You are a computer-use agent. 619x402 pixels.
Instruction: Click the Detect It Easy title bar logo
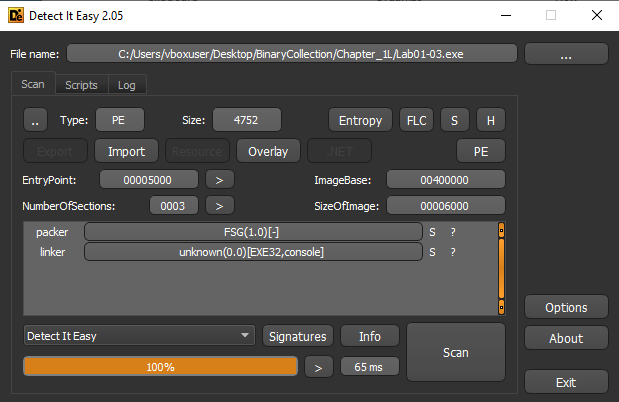point(16,15)
